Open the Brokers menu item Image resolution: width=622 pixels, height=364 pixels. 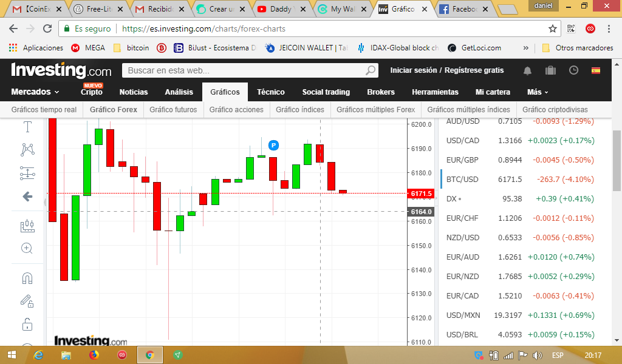tap(381, 92)
